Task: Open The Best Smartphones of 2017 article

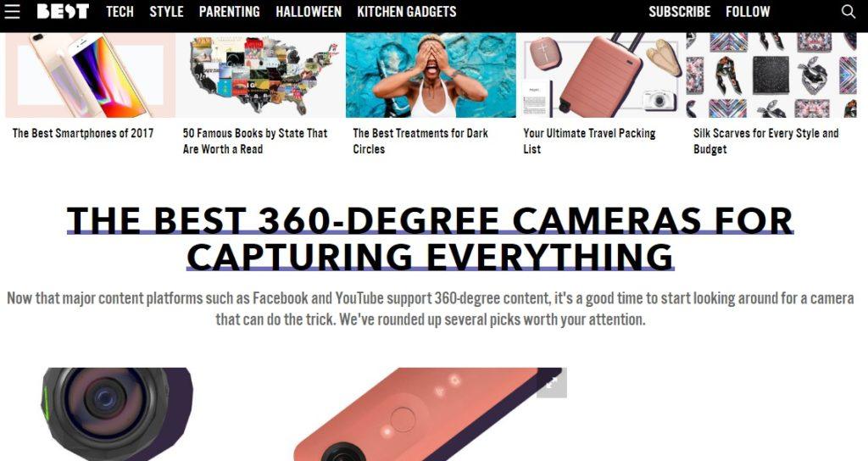Action: pos(83,133)
